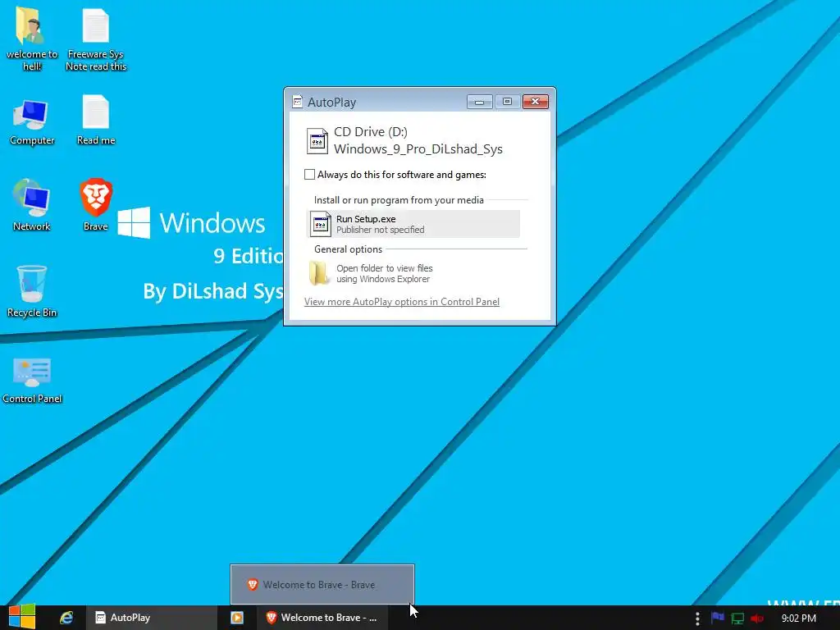Select the Computer desktop icon
Viewport: 840px width, 630px height.
click(31, 122)
